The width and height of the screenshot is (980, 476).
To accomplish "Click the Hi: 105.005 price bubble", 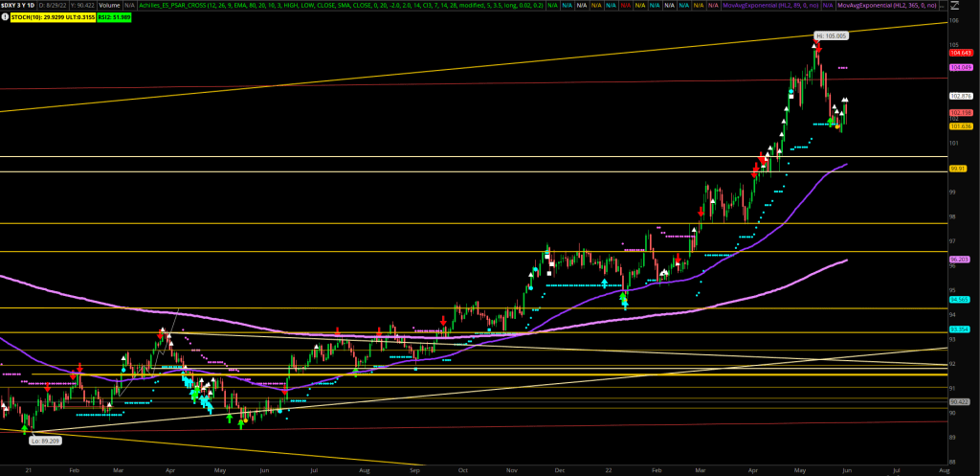I will pos(831,35).
